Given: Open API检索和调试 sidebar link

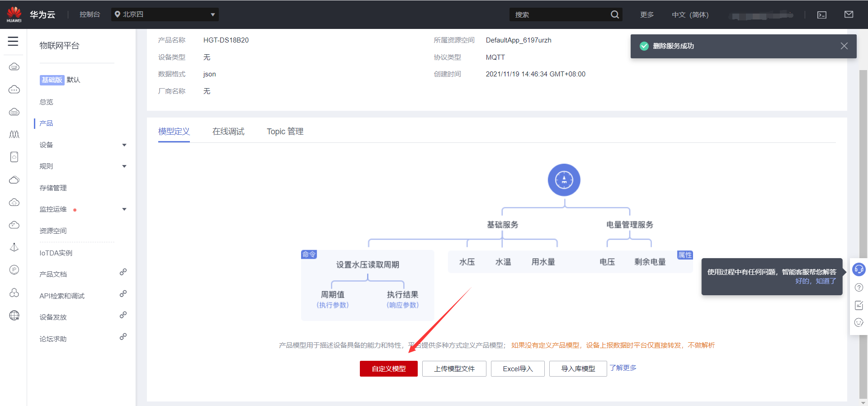Looking at the screenshot, I should [x=62, y=296].
